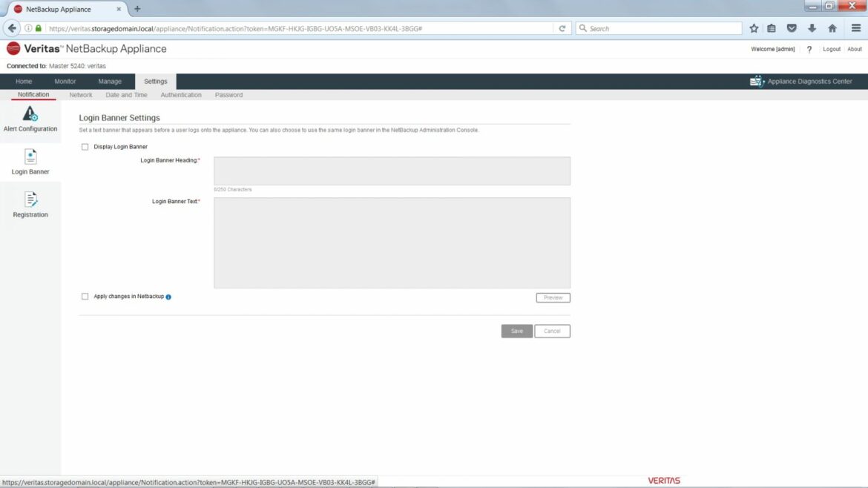Open the browser hamburger menu
The height and width of the screenshot is (488, 868).
[x=856, y=28]
